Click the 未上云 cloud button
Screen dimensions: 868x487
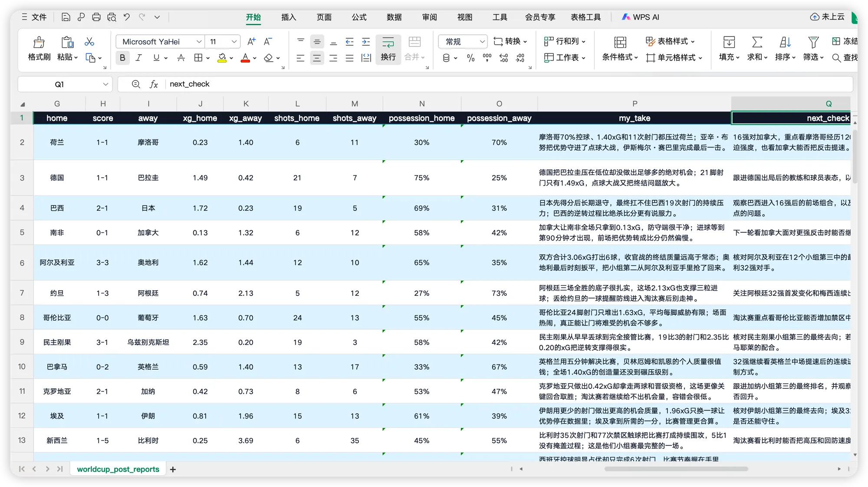point(827,17)
